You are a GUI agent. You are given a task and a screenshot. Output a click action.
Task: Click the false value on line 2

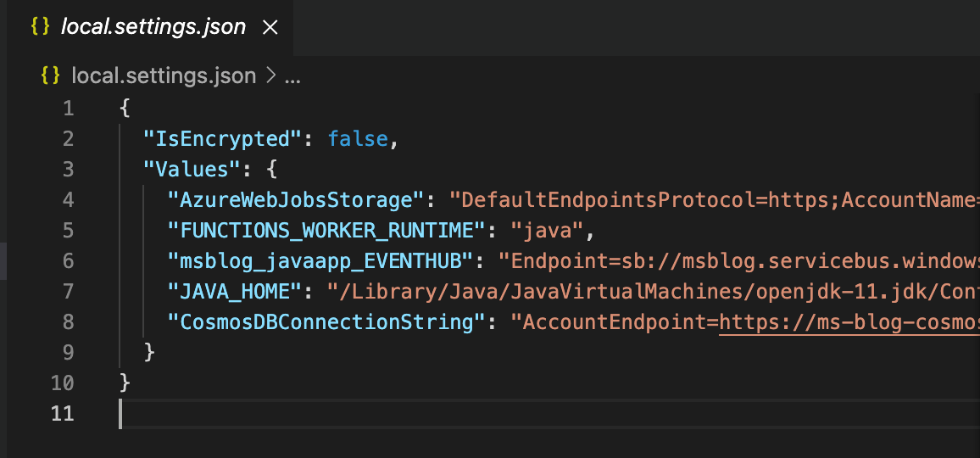[x=358, y=139]
